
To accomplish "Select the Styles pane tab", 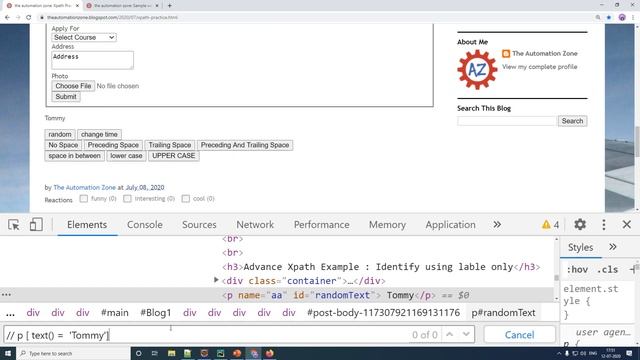I will [580, 247].
